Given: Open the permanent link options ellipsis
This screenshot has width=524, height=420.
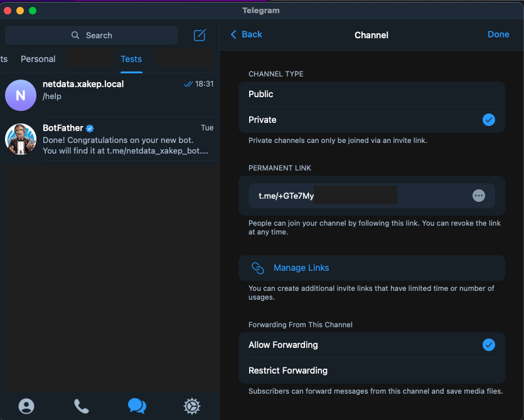Looking at the screenshot, I should click(x=479, y=196).
